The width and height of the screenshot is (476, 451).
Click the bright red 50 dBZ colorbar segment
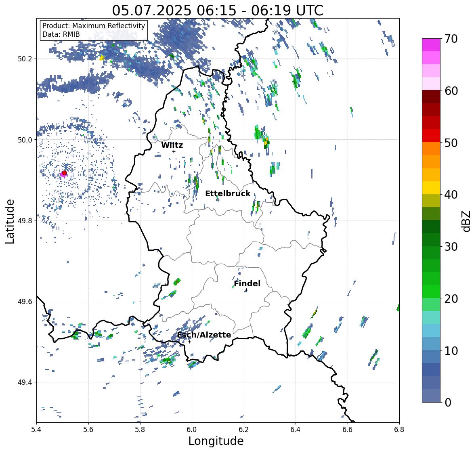click(x=431, y=136)
